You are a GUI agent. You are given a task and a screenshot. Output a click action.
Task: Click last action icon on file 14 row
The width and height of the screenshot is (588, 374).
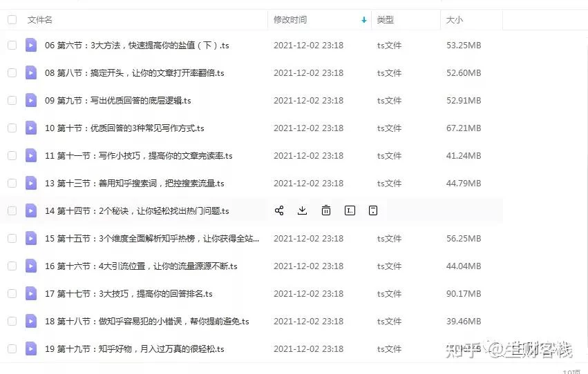373,210
